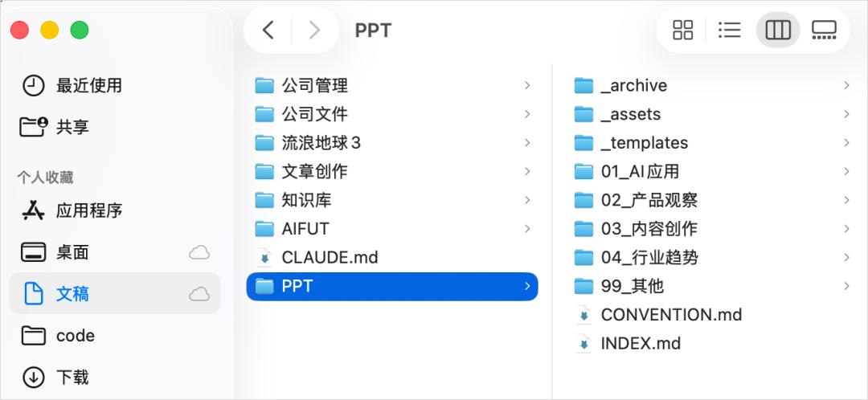The image size is (868, 400).
Task: Select the CONVENTION.md file
Action: pyautogui.click(x=670, y=315)
